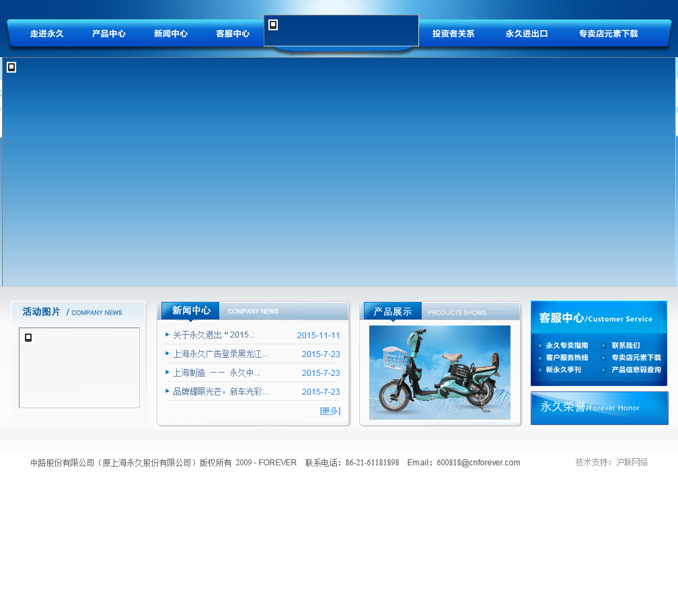
Task: Open 专卖店元素下载 in the customer service panel
Action: point(636,358)
